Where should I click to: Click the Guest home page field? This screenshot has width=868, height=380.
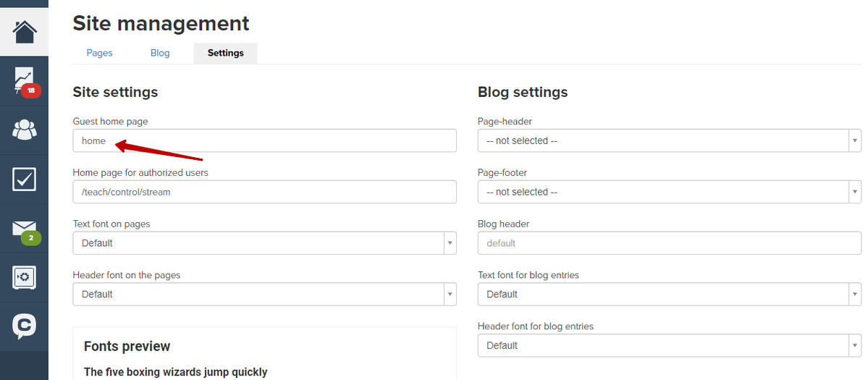265,140
